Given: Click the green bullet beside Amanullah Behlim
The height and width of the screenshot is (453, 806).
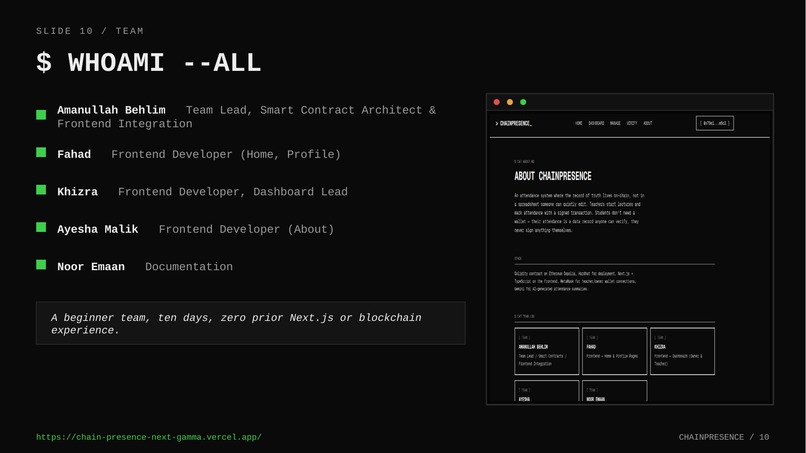Looking at the screenshot, I should 41,115.
